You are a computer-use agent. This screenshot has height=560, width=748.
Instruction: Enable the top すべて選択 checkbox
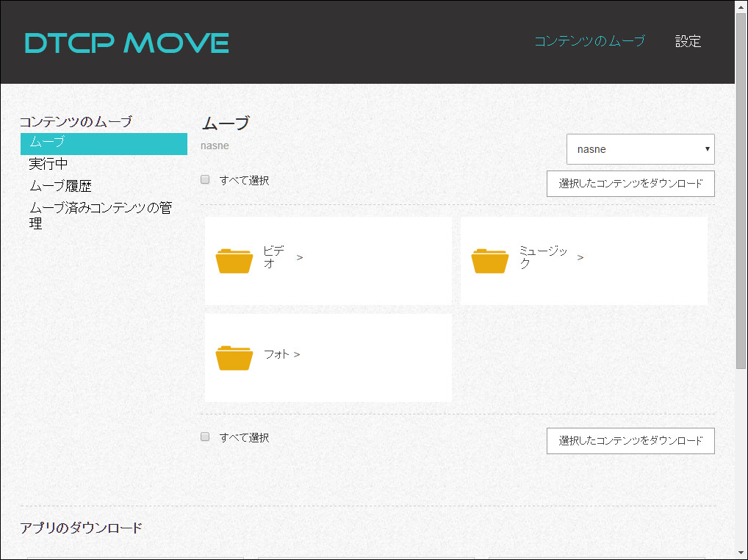click(205, 179)
